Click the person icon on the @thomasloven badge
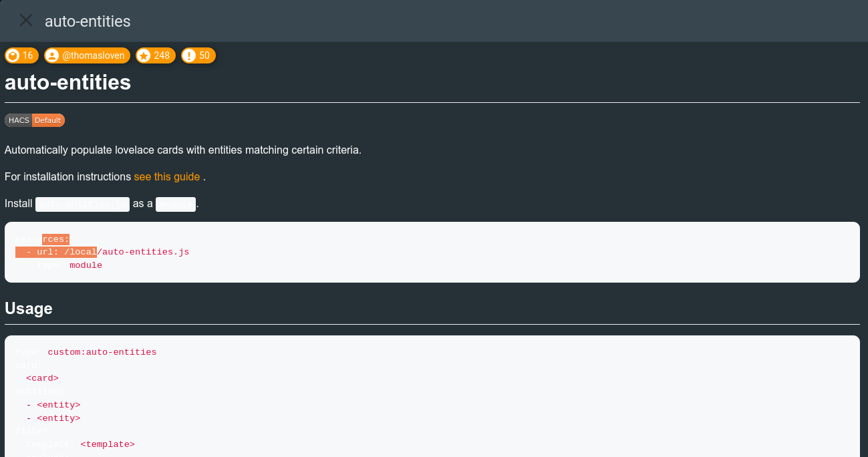 [52, 55]
